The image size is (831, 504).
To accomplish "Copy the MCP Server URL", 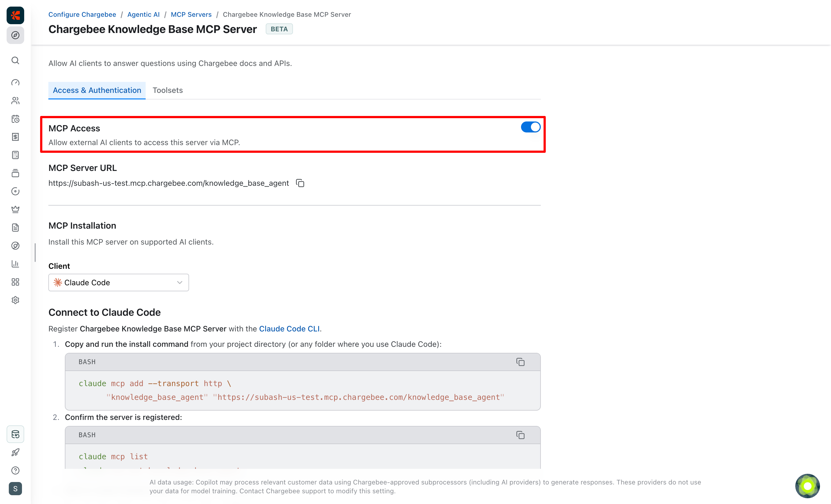I will (x=300, y=183).
